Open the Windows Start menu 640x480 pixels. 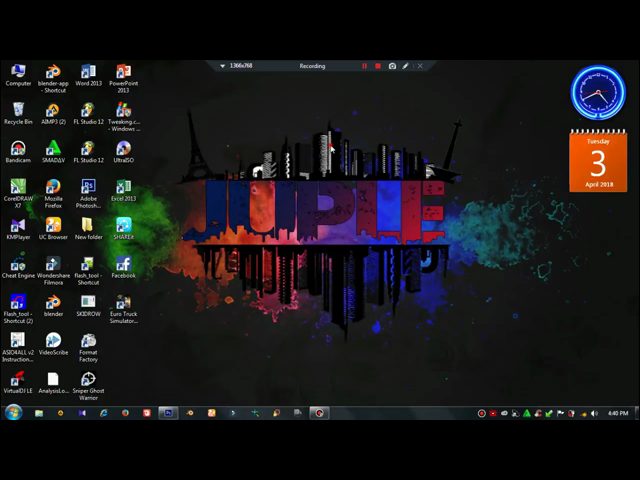13,413
